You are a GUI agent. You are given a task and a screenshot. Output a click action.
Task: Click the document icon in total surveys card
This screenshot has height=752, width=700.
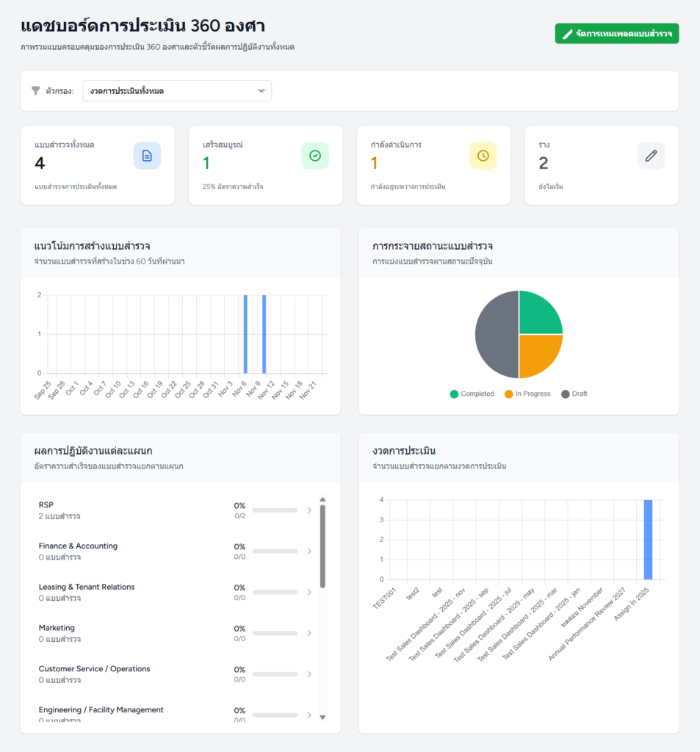(x=147, y=156)
